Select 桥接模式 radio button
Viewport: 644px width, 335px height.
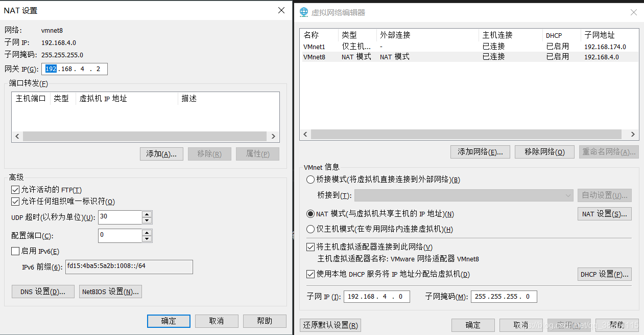(x=310, y=180)
